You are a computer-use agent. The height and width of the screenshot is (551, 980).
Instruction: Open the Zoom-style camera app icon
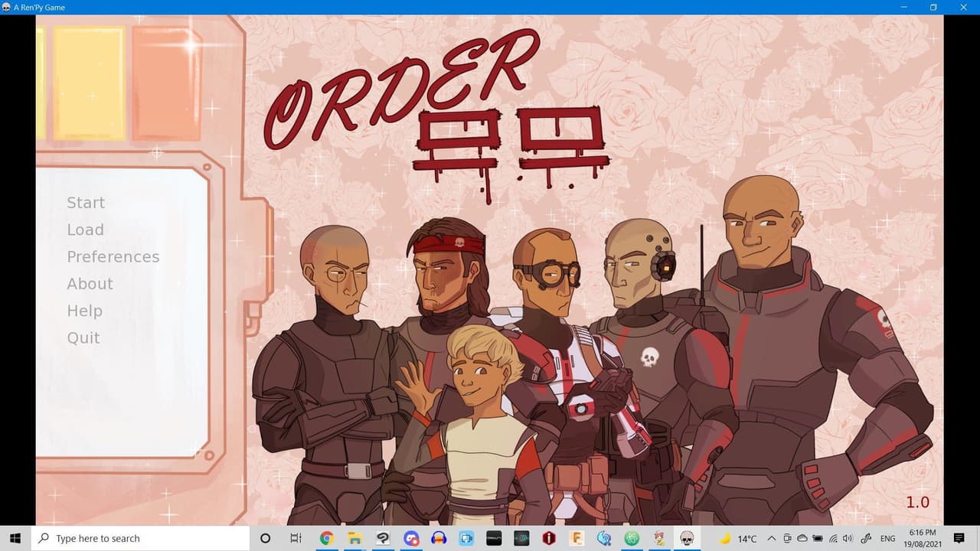pos(466,538)
